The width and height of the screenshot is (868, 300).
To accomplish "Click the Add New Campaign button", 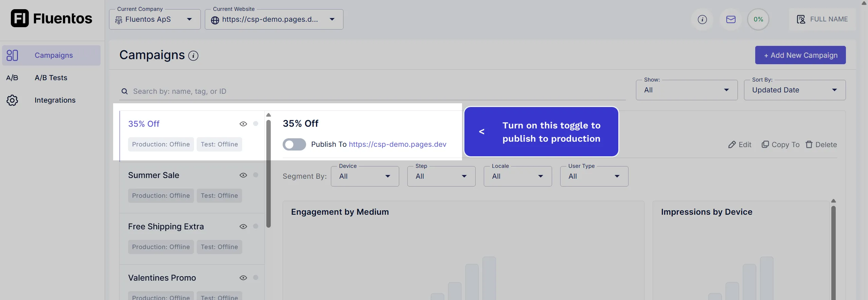I will tap(800, 55).
